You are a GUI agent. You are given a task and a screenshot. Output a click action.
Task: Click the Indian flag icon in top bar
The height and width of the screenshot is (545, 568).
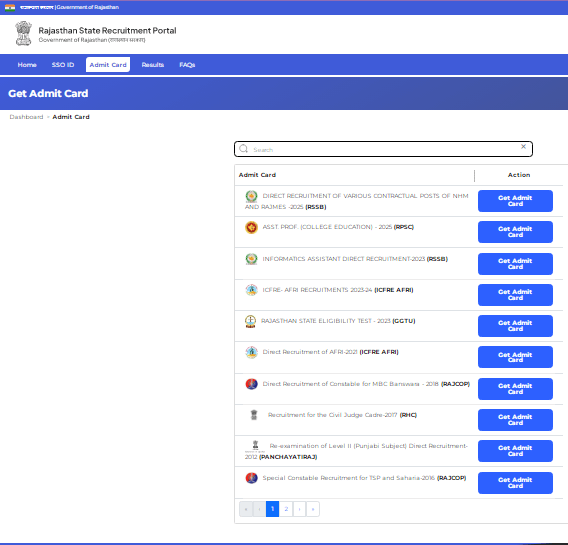pyautogui.click(x=10, y=7)
